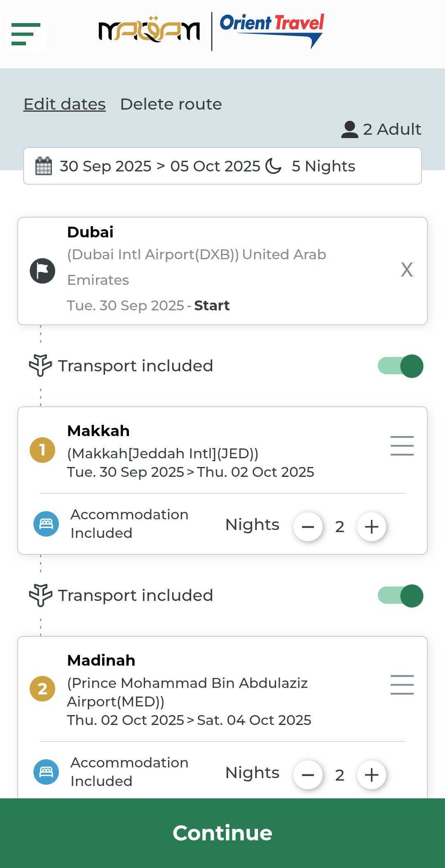Open the trip date range field
This screenshot has height=868, width=445.
[x=222, y=166]
